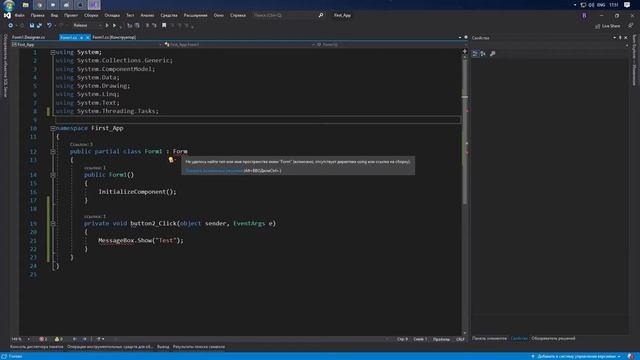This screenshot has height=360, width=640.
Task: Click the Live Share button
Action: (608, 26)
